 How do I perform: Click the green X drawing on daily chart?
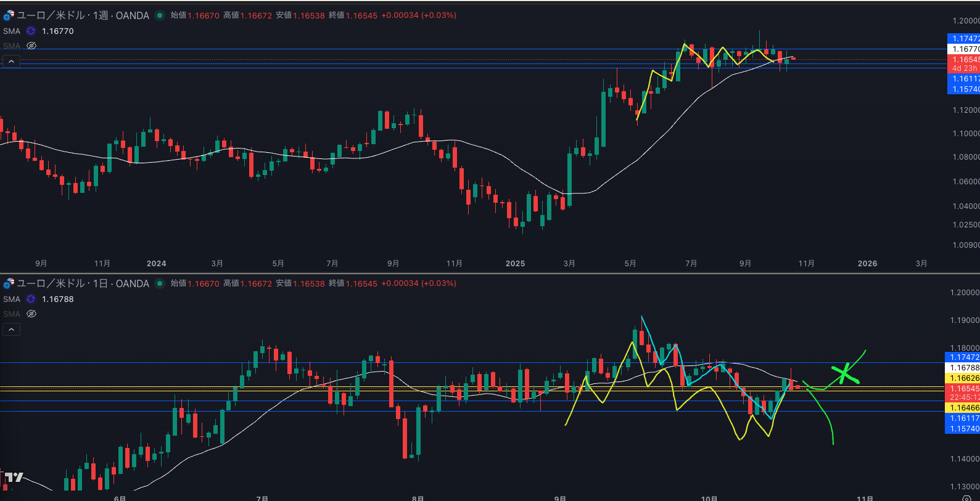pos(844,373)
